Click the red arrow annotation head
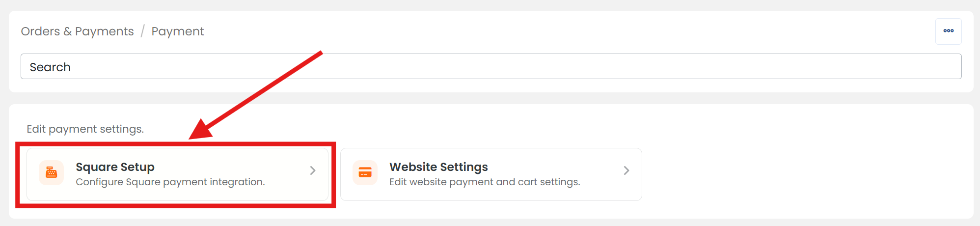Screen dimensions: 980x226 [x=201, y=130]
